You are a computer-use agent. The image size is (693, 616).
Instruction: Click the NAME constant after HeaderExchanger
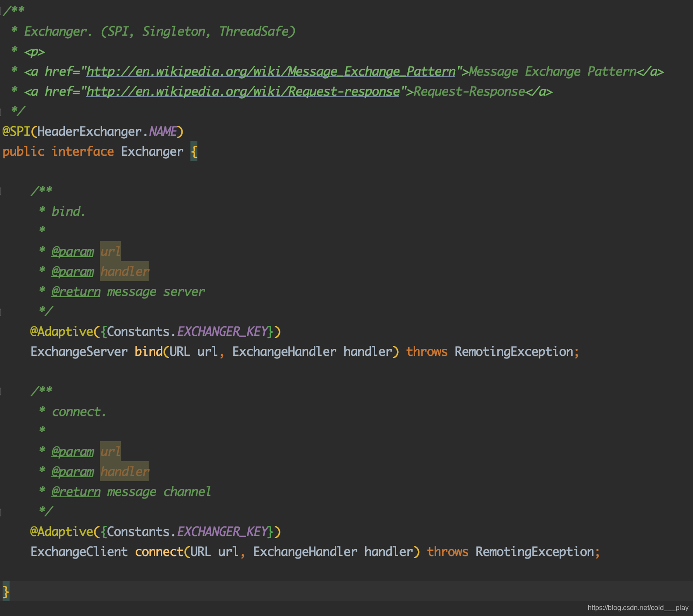pyautogui.click(x=163, y=131)
